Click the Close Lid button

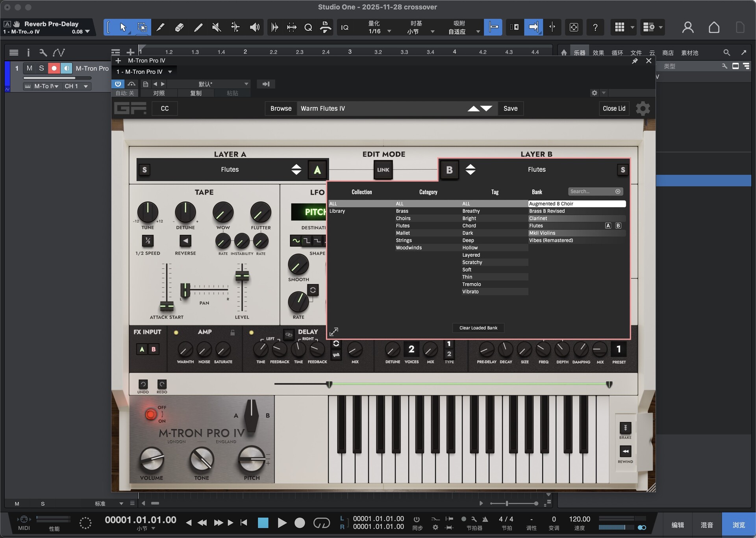tap(613, 108)
